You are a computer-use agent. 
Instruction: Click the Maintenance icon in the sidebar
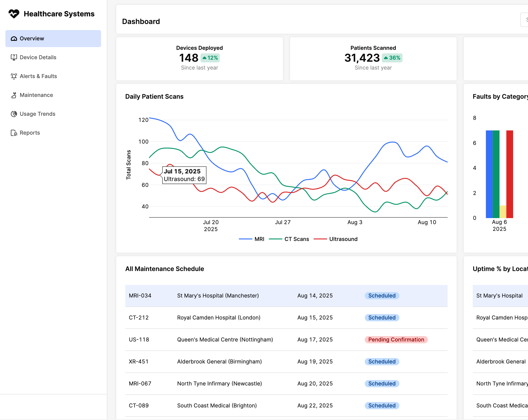coord(14,95)
